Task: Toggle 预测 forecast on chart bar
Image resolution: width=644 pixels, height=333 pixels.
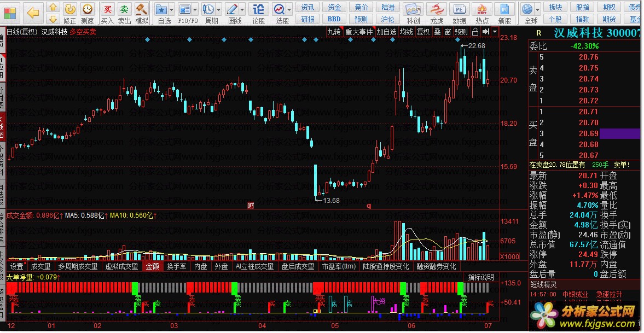Action: [x=461, y=32]
